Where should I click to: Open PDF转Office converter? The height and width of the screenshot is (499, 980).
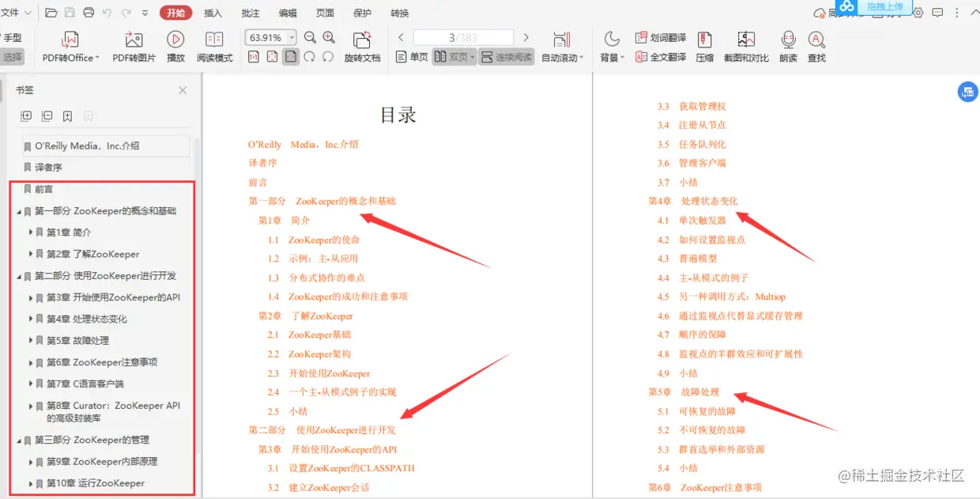71,47
